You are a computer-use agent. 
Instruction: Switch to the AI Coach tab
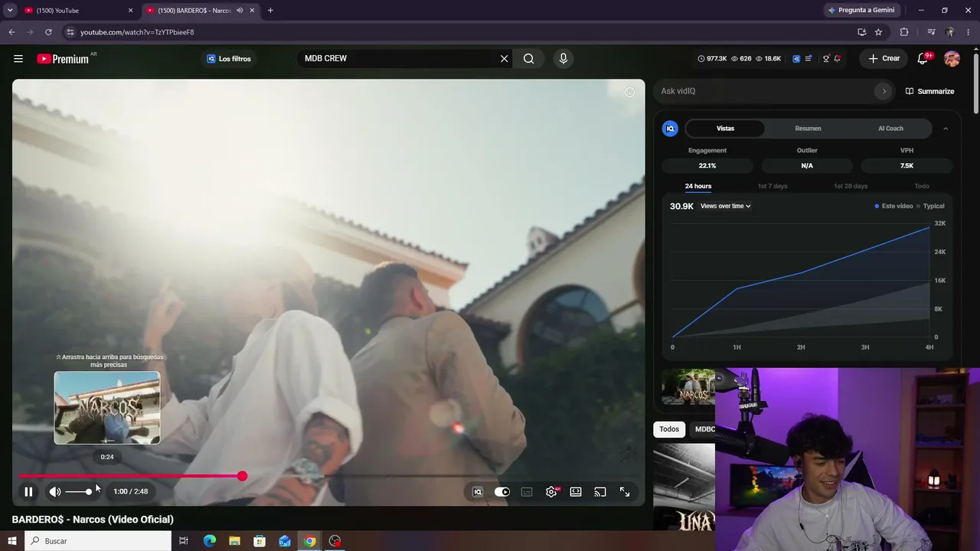click(x=890, y=129)
